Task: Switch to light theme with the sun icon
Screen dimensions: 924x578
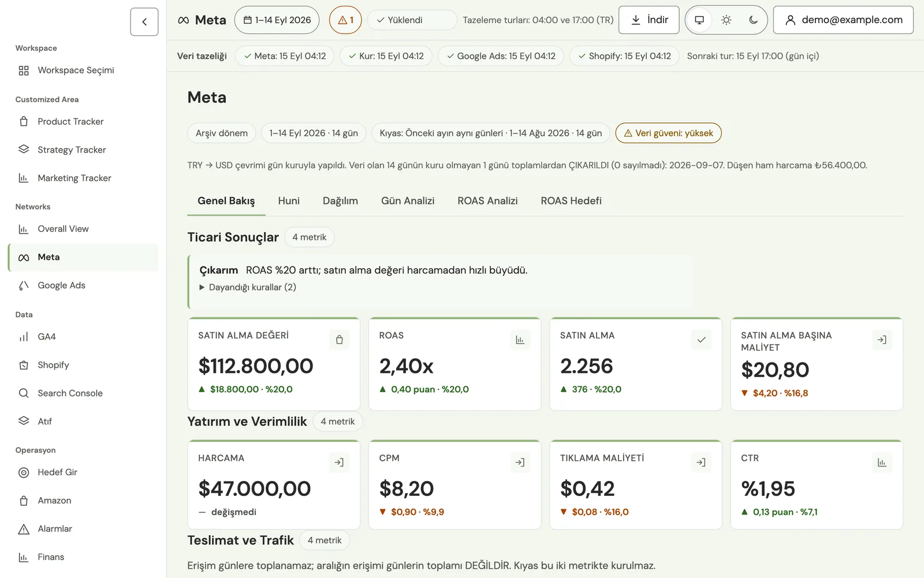Action: [x=726, y=20]
